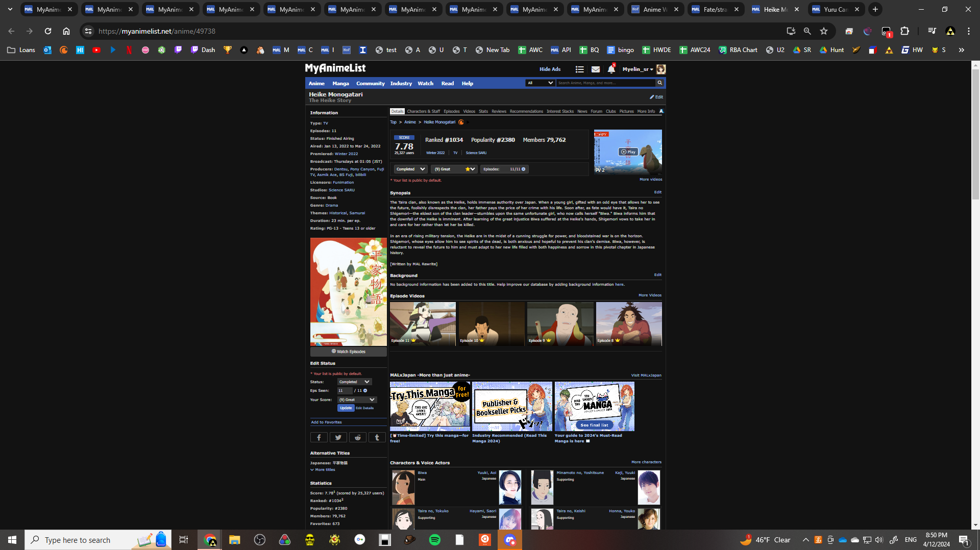The height and width of the screenshot is (550, 980).
Task: Switch to the Recommendations tab
Action: (526, 111)
